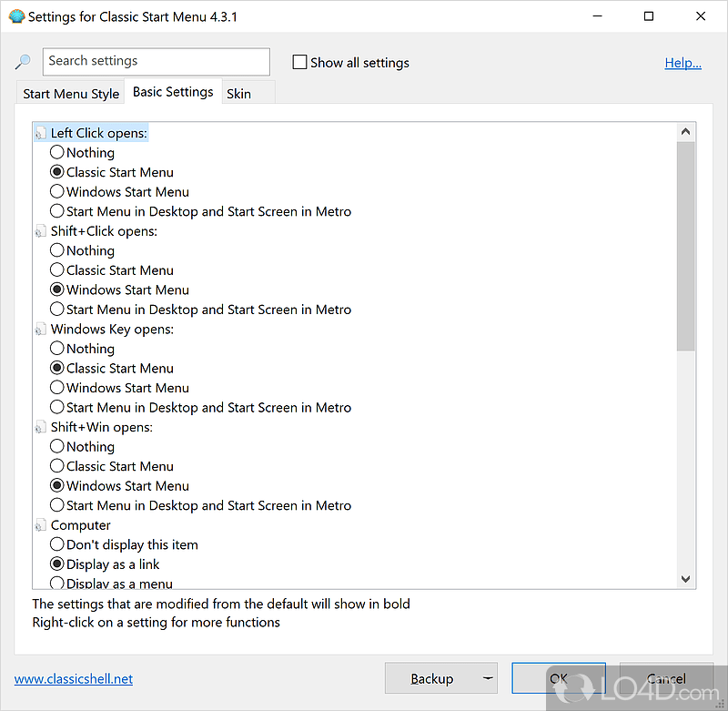Open the Skin tab
The height and width of the screenshot is (711, 728).
point(248,94)
